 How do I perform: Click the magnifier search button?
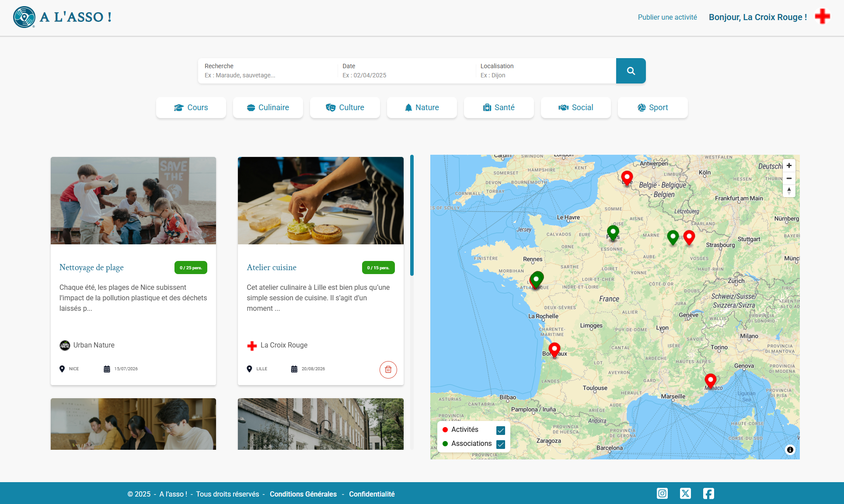[x=631, y=71]
